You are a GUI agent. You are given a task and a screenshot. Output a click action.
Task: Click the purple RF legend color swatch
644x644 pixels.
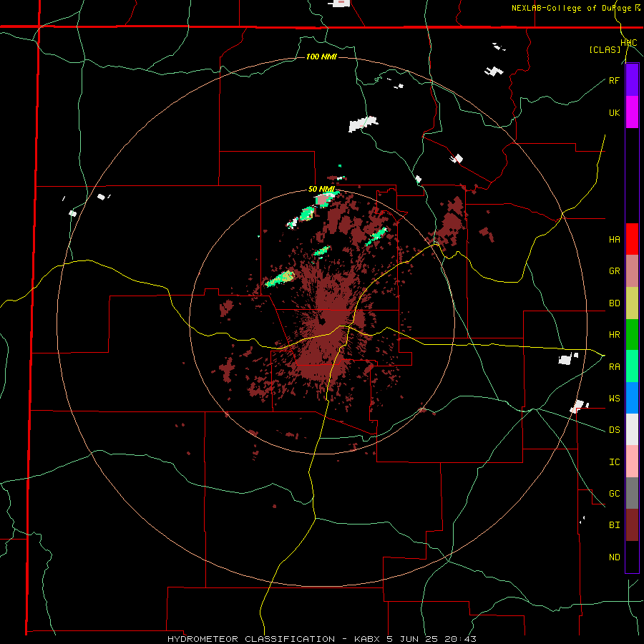[x=632, y=80]
